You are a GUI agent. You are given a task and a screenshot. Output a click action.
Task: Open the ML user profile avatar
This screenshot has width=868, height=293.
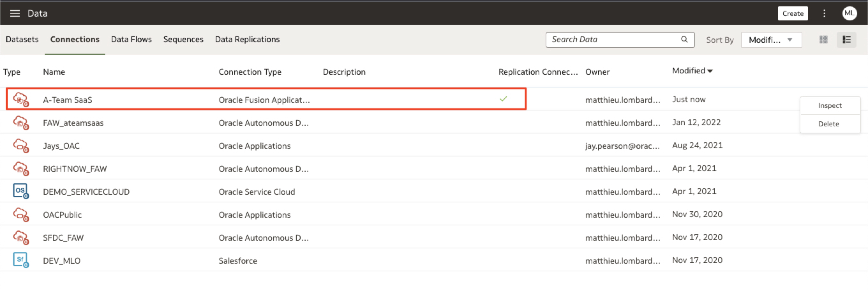pyautogui.click(x=849, y=13)
